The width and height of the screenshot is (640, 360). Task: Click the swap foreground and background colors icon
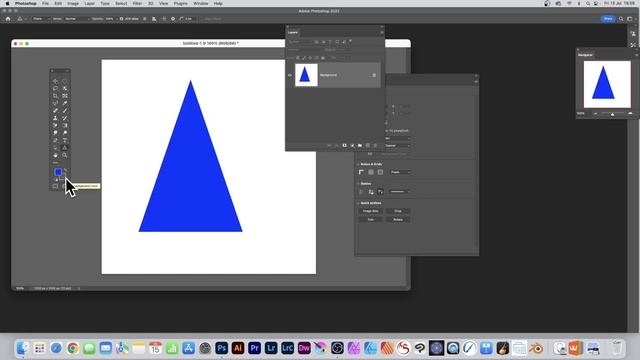(x=65, y=169)
